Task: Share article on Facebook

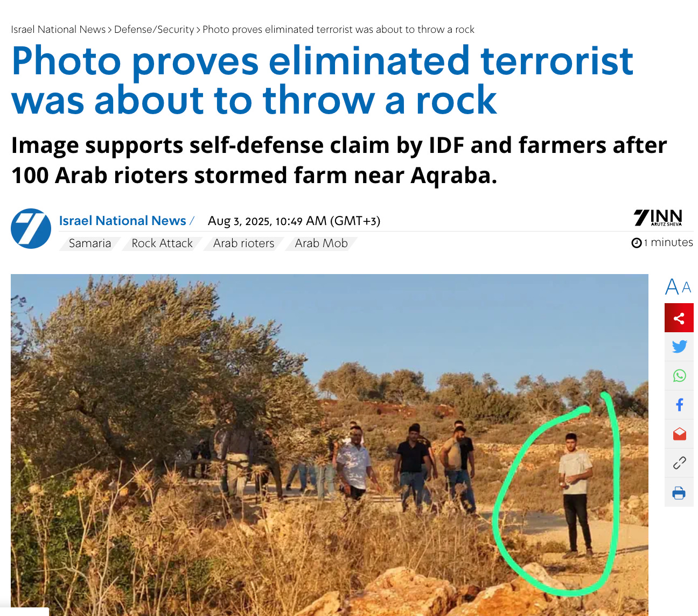Action: (679, 404)
